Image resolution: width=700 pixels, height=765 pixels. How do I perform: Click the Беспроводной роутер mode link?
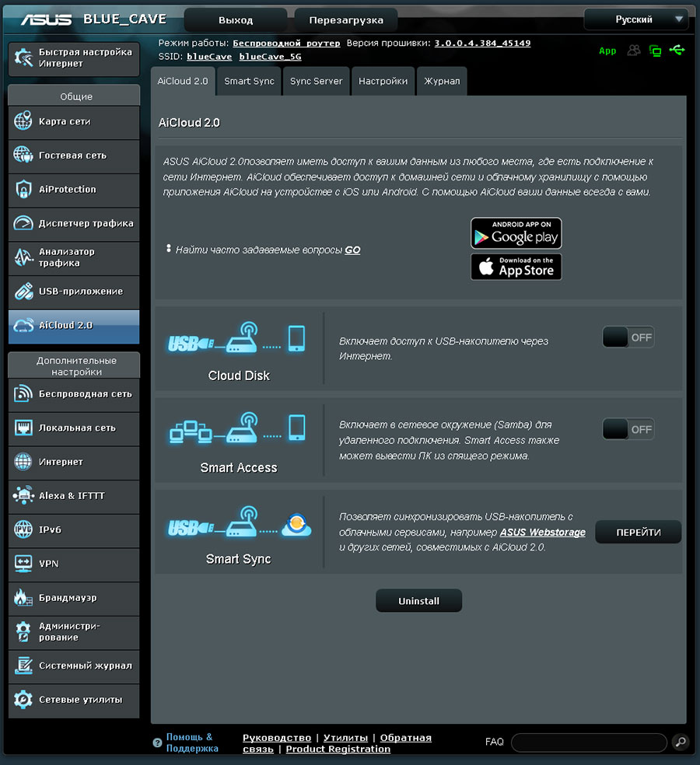coord(286,43)
